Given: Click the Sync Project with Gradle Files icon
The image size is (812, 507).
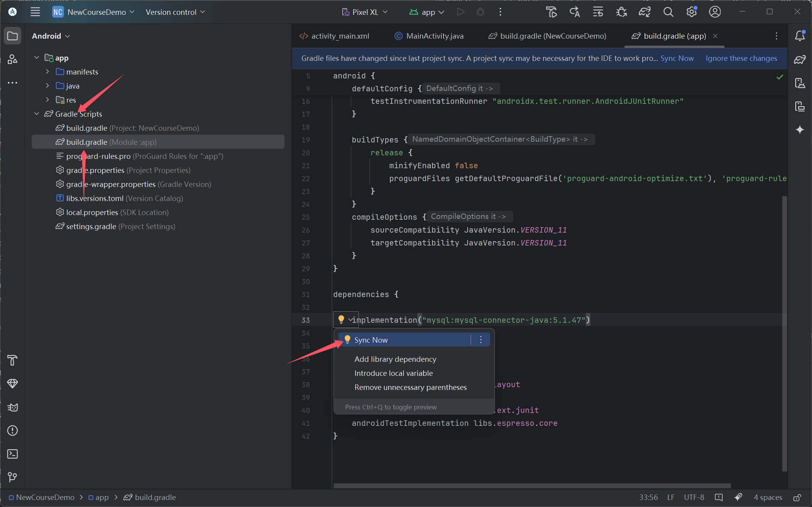Looking at the screenshot, I should [644, 12].
